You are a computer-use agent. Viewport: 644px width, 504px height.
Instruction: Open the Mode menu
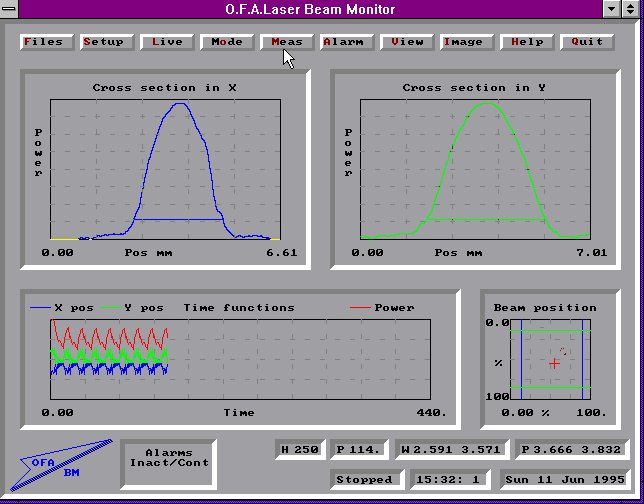[227, 42]
